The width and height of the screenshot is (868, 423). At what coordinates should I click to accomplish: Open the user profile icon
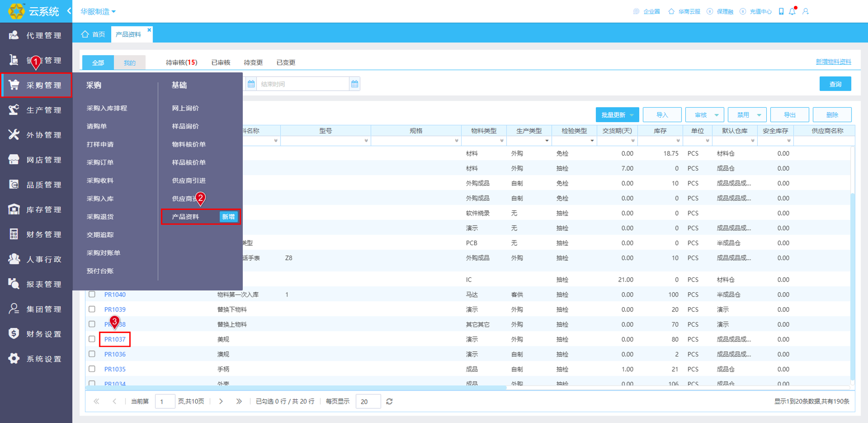[806, 11]
